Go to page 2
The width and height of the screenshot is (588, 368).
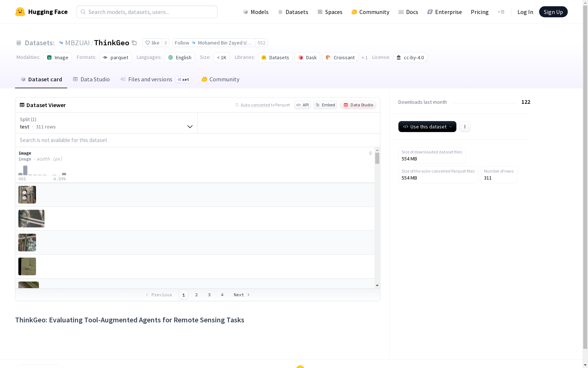click(x=196, y=295)
